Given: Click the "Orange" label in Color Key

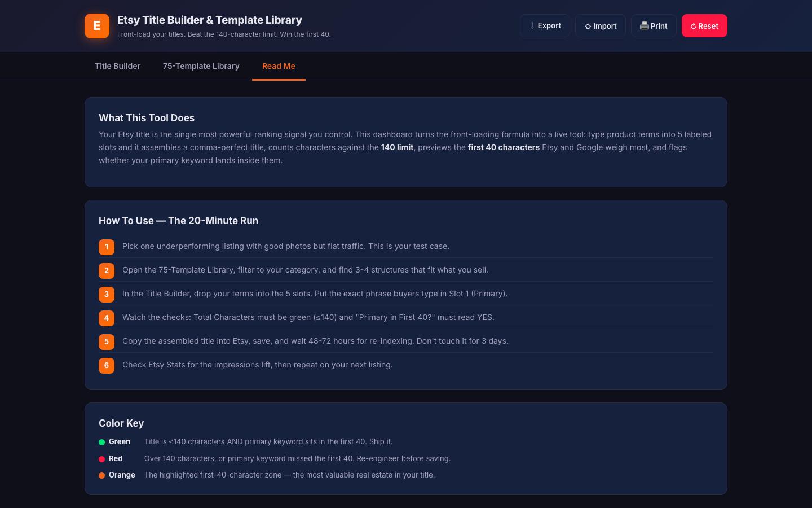Looking at the screenshot, I should [x=122, y=475].
